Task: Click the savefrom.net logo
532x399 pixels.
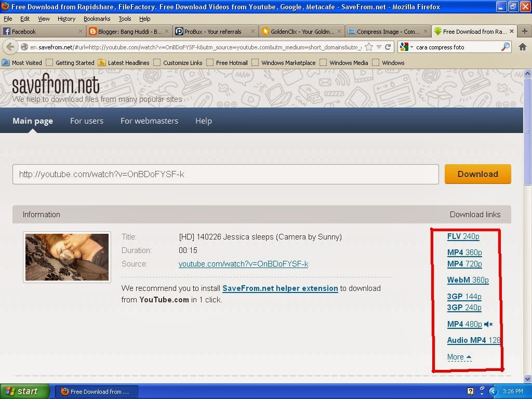Action: pos(56,84)
